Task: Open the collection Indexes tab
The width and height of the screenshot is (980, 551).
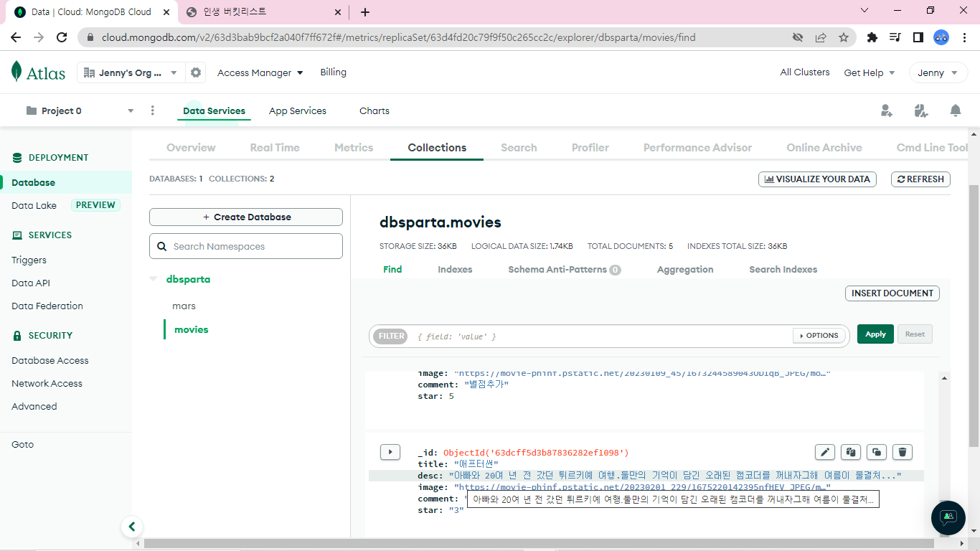Action: pyautogui.click(x=455, y=270)
